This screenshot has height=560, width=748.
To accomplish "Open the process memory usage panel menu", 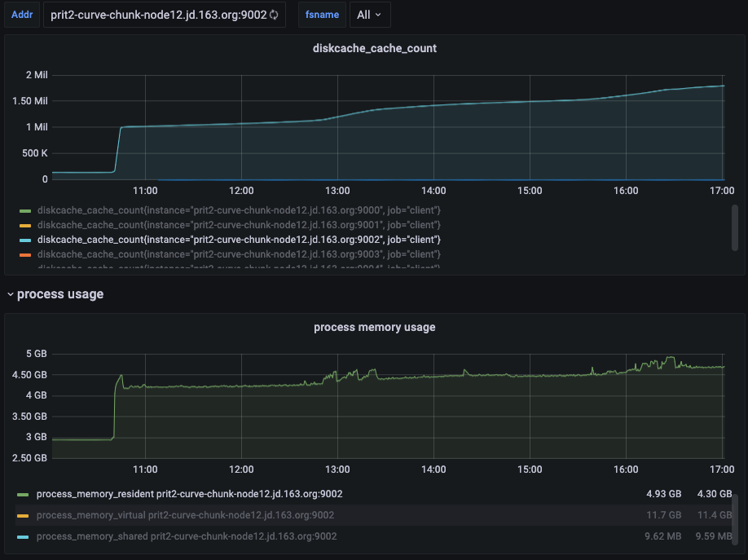I will pos(375,327).
